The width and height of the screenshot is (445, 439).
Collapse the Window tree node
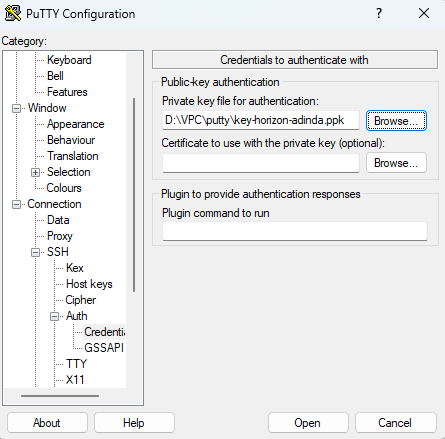(x=16, y=108)
